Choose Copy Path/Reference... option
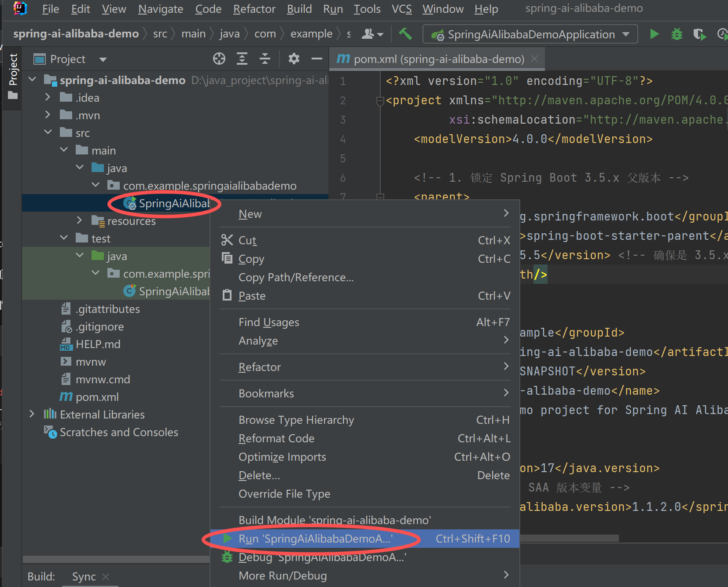 pyautogui.click(x=365, y=277)
